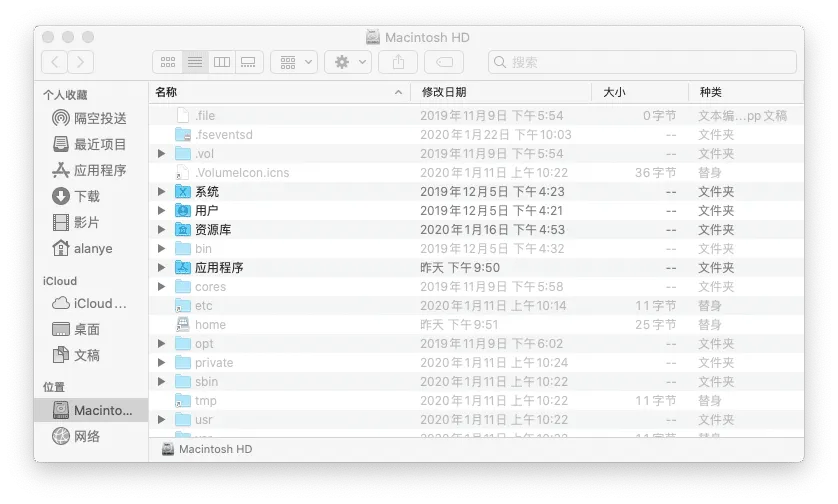Viewport: 838px width, 504px height.
Task: Go forward with the right arrow button
Action: click(80, 62)
